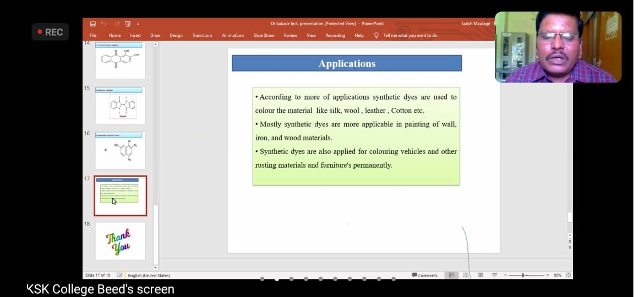644x297 pixels.
Task: Open the Animations tab
Action: [x=233, y=35]
